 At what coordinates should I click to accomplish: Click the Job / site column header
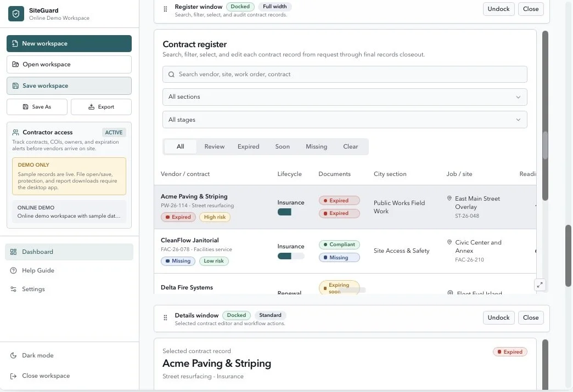(x=459, y=174)
